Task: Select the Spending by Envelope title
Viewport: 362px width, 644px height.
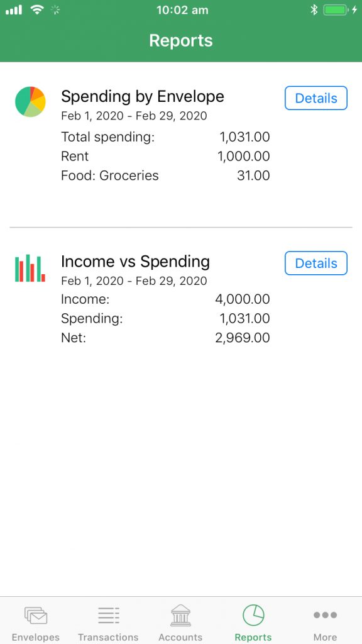Action: 143,97
